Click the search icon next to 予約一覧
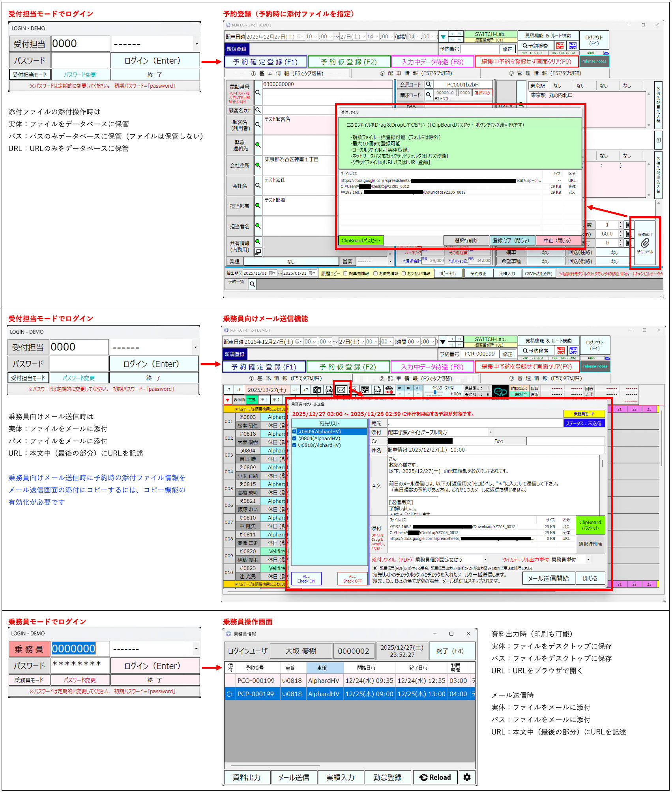Image resolution: width=672 pixels, height=793 pixels. 252,284
